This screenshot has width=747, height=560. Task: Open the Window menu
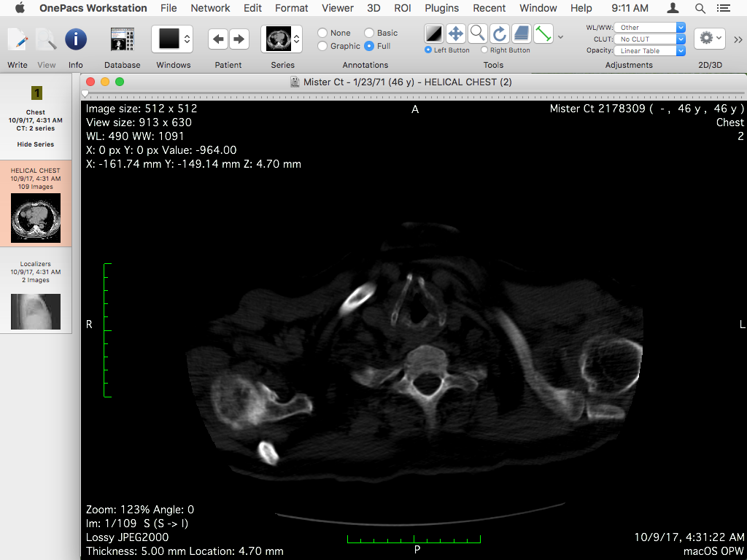tap(538, 8)
